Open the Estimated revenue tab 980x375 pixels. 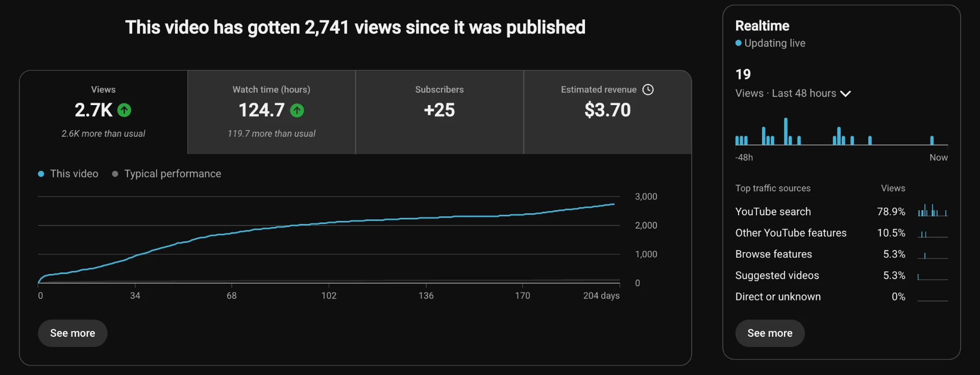pyautogui.click(x=607, y=112)
